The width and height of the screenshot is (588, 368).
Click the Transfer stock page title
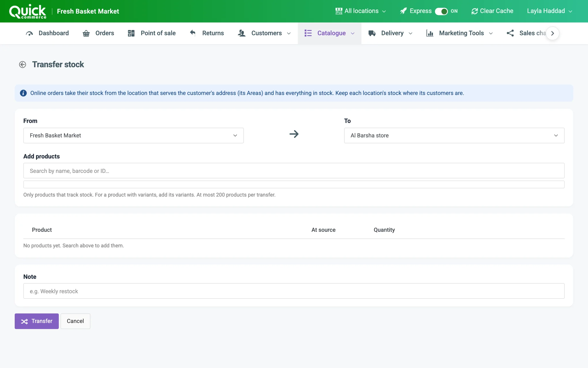[x=58, y=64]
